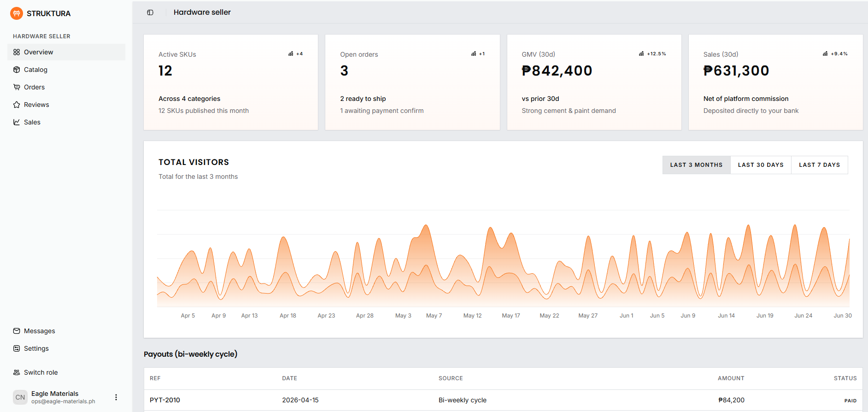
Task: Open Catalog via its box icon
Action: [17, 70]
